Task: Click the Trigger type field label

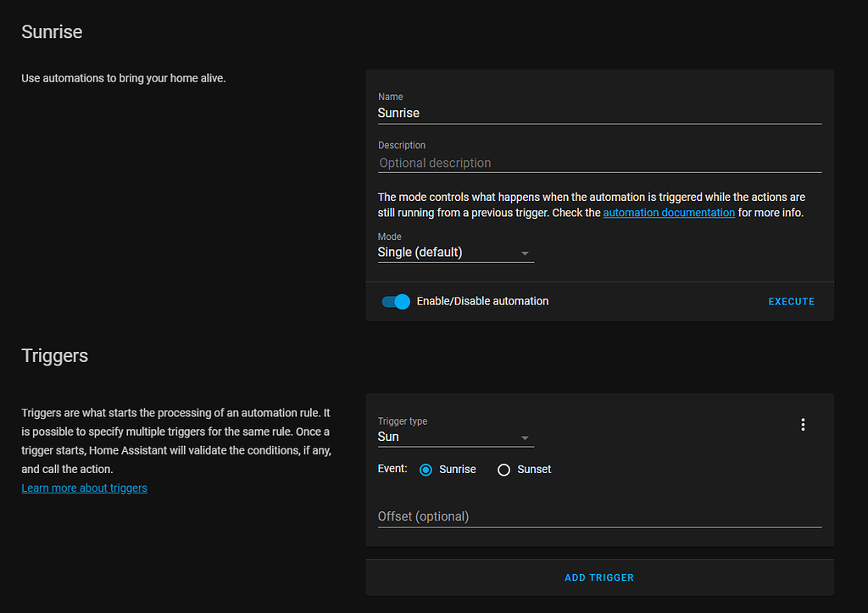Action: tap(403, 421)
